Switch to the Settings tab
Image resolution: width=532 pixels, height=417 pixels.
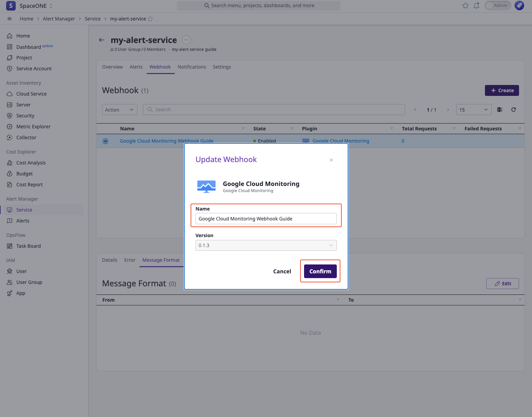222,67
